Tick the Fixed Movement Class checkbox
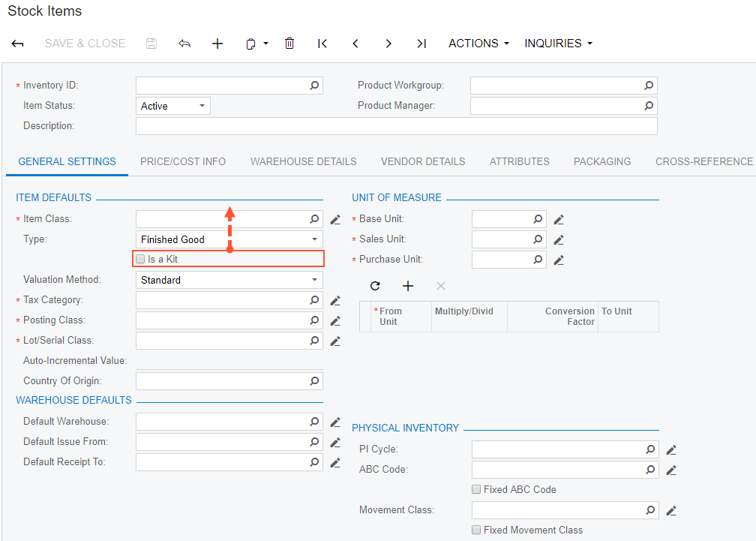 pyautogui.click(x=476, y=530)
